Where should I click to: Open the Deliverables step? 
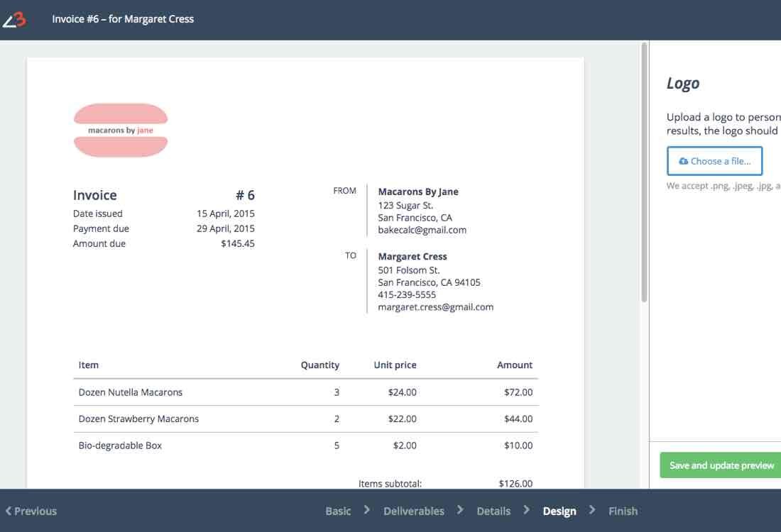414,511
